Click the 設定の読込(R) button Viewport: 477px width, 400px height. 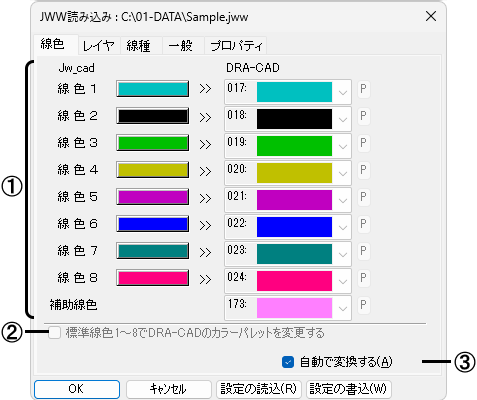click(x=259, y=389)
